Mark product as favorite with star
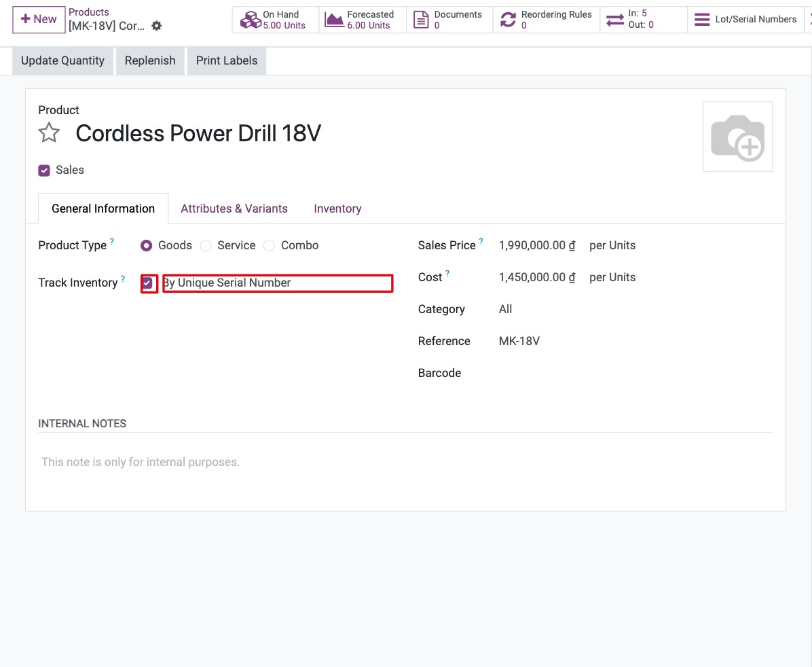The width and height of the screenshot is (812, 667). pos(49,132)
